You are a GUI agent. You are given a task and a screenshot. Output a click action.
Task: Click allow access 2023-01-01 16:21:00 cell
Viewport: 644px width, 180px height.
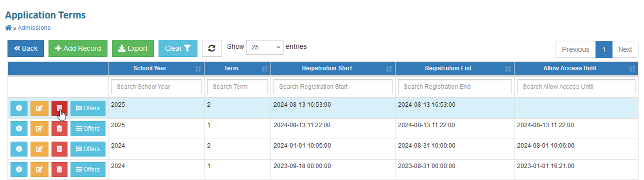point(576,170)
